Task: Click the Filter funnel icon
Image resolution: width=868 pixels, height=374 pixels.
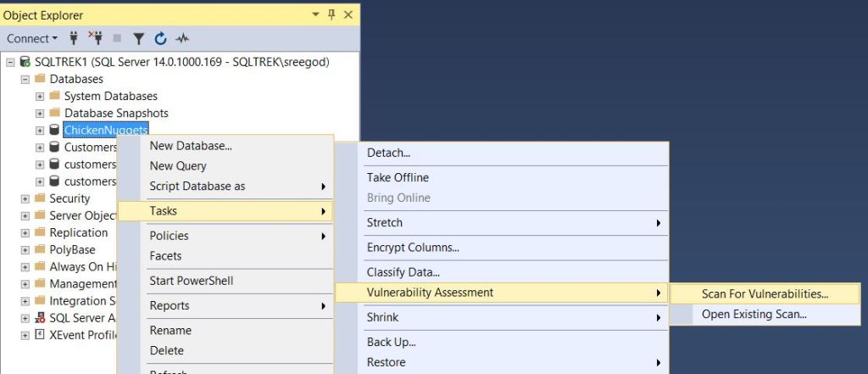Action: click(x=139, y=38)
